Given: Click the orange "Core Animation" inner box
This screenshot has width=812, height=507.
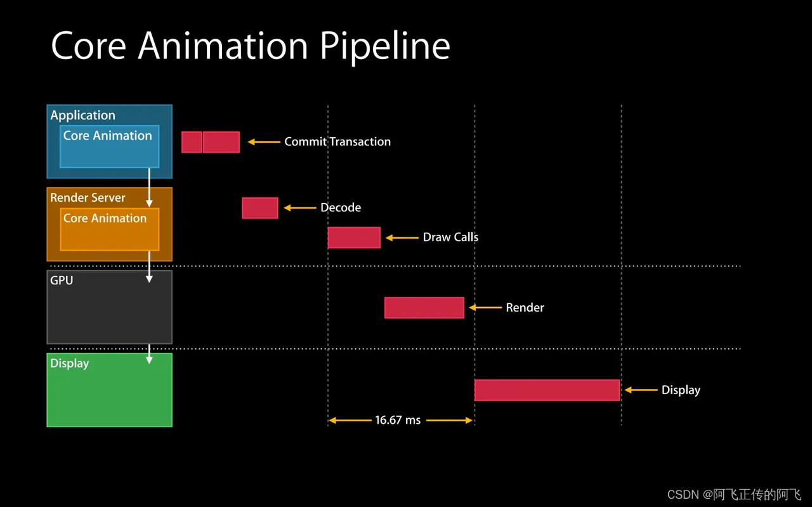Looking at the screenshot, I should (109, 229).
